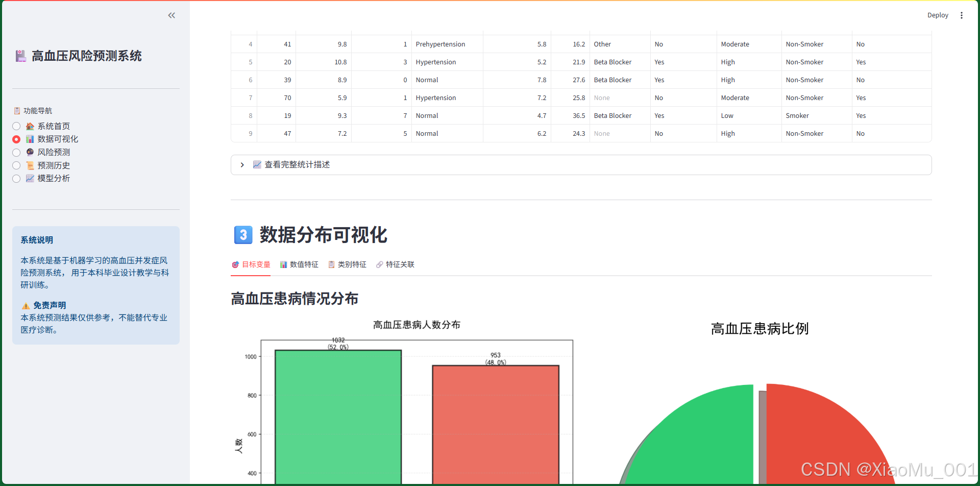Expand the 查看完整统计描述 section

(x=242, y=164)
